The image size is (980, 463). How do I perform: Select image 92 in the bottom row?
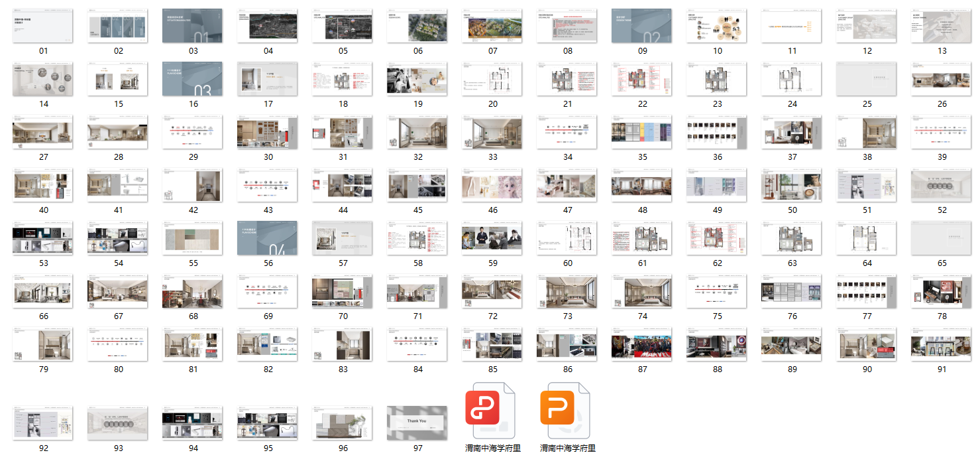pos(44,423)
